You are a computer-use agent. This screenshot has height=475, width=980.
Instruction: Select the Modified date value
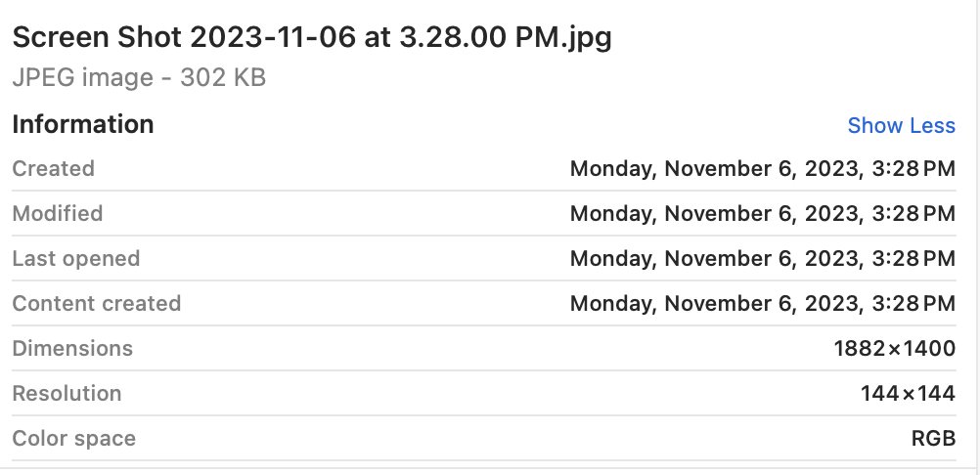click(x=762, y=214)
